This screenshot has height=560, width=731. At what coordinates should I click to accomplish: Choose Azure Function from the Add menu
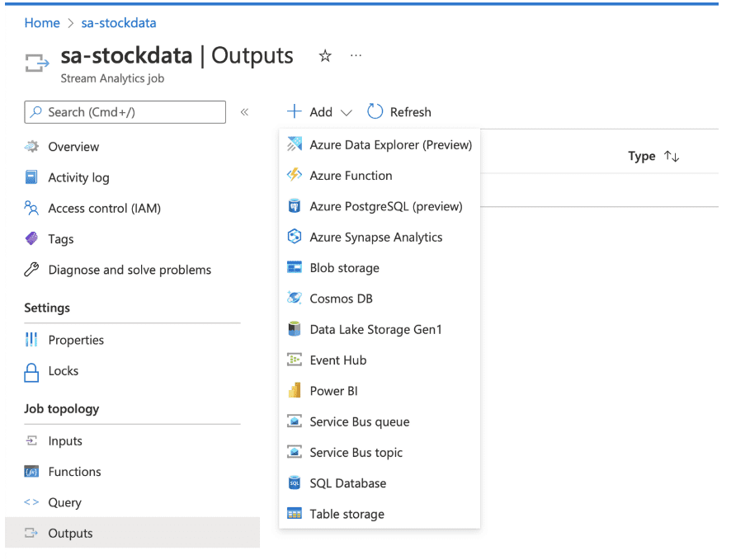click(380, 175)
